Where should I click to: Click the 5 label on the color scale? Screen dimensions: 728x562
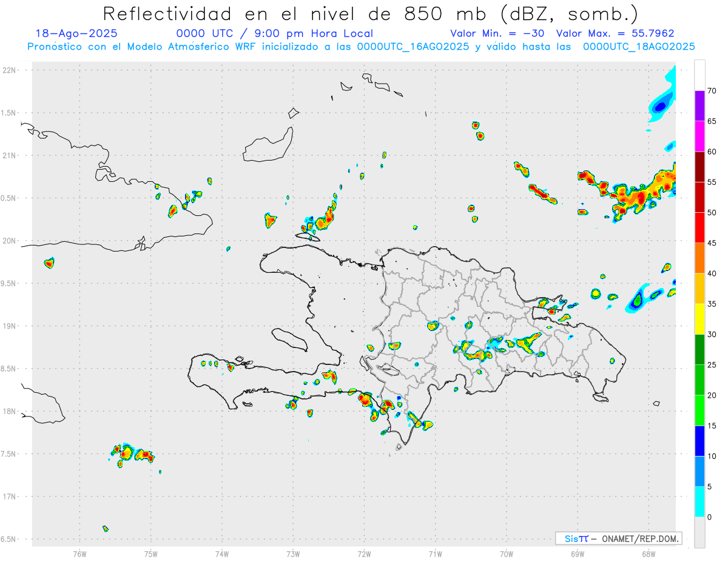(x=709, y=486)
